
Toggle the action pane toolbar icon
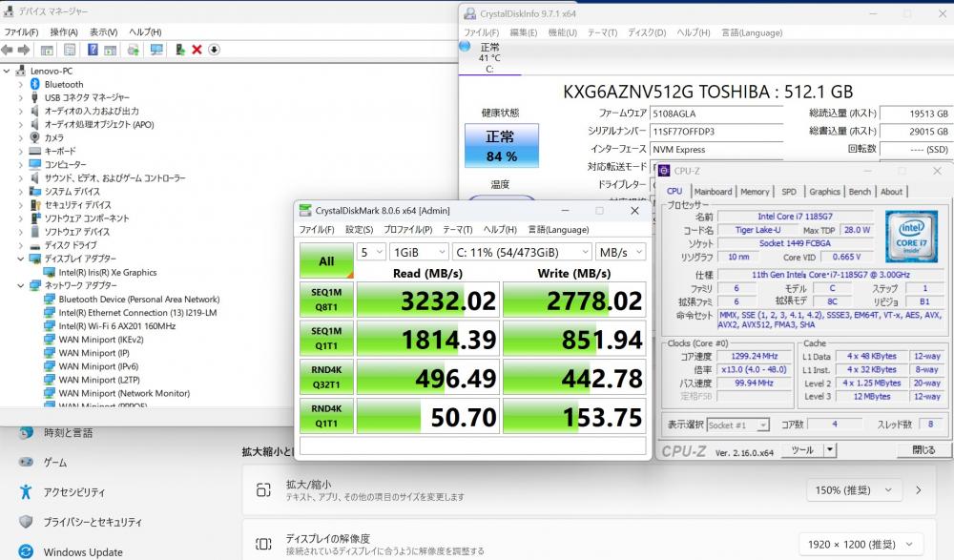pos(110,50)
